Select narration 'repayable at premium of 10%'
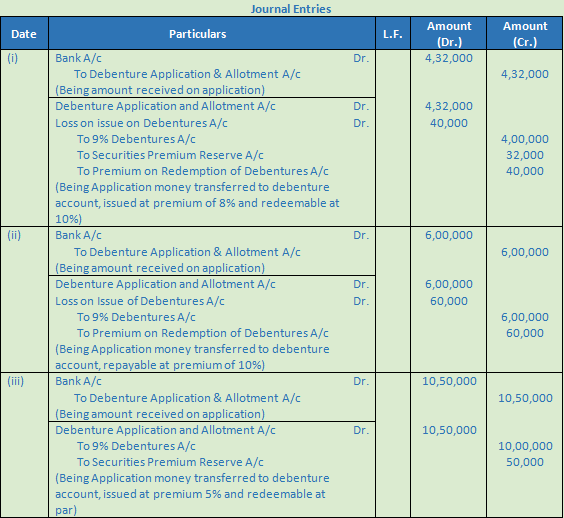The height and width of the screenshot is (518, 564). [x=192, y=357]
